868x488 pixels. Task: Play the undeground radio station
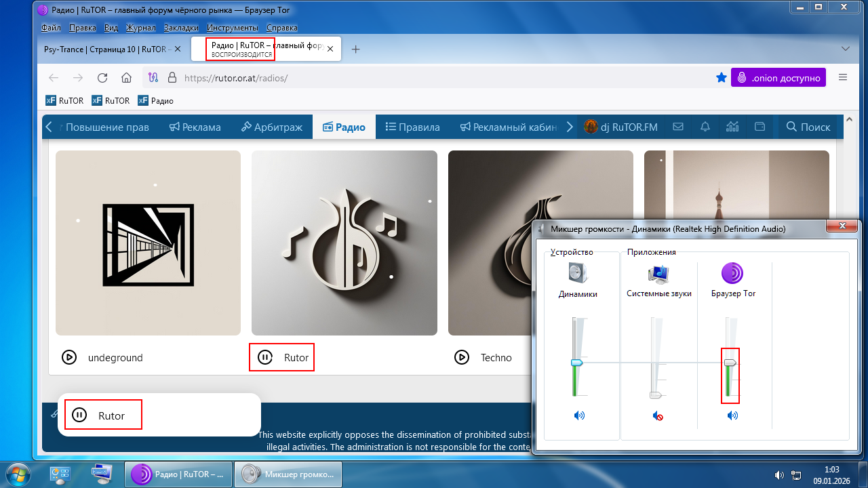[69, 357]
